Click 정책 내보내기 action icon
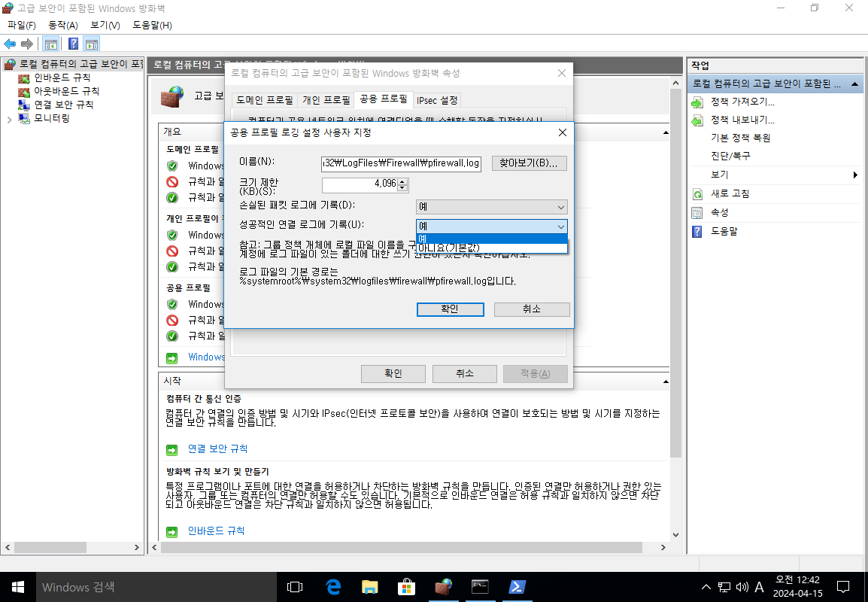The height and width of the screenshot is (602, 868). pyautogui.click(x=697, y=120)
